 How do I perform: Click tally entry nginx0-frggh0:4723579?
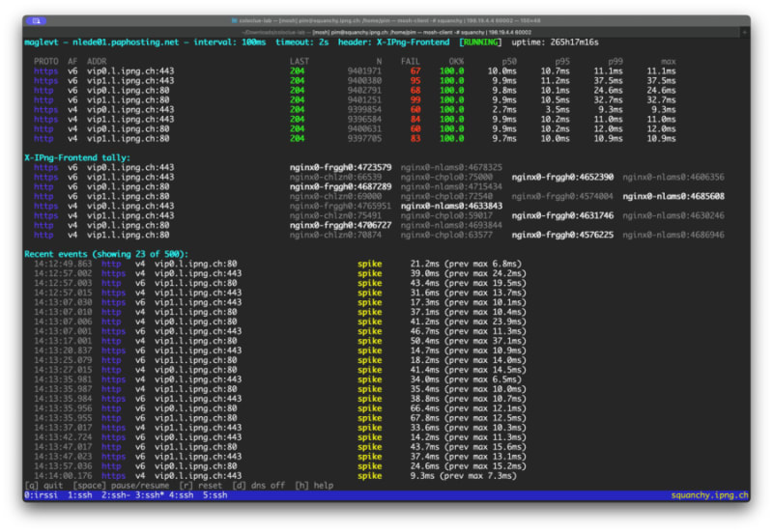[x=341, y=167]
